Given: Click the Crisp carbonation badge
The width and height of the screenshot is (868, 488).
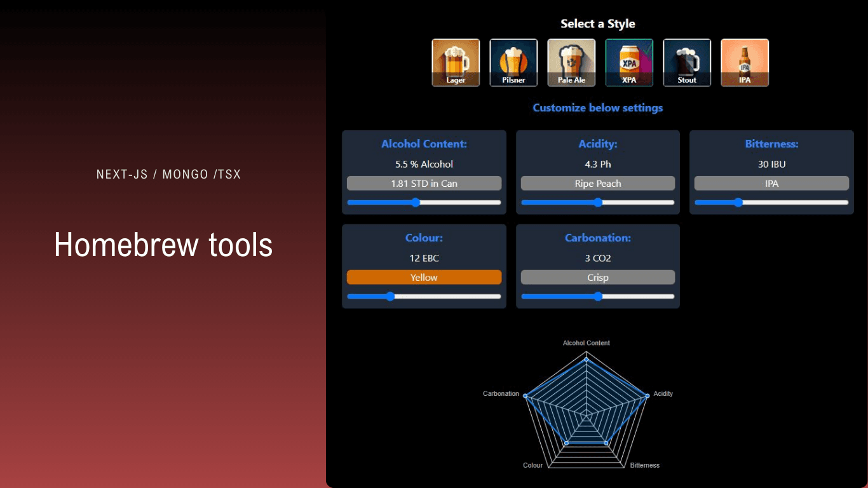Looking at the screenshot, I should click(x=598, y=277).
